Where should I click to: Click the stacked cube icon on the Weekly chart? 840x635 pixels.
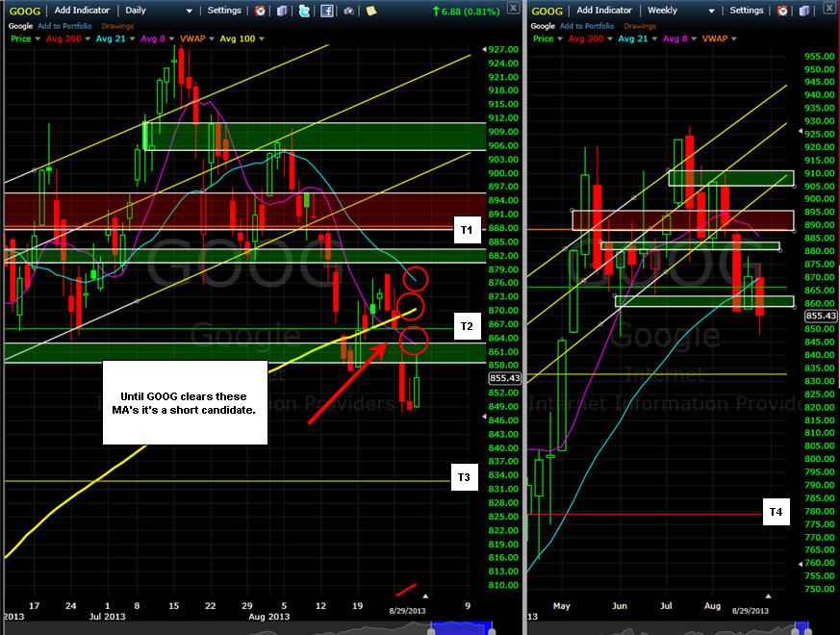tap(804, 11)
